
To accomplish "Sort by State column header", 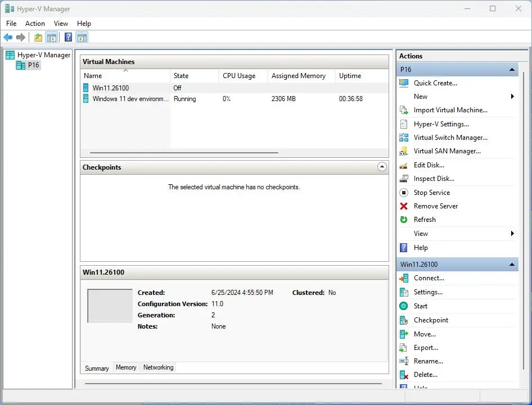I will coord(195,76).
